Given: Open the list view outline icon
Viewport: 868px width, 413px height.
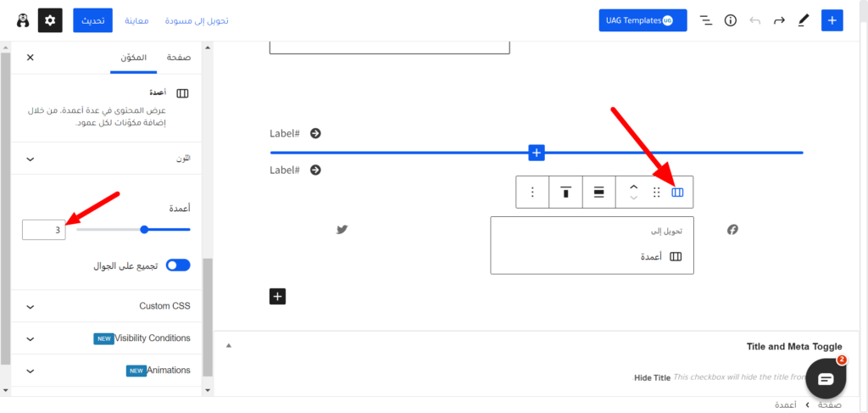Looking at the screenshot, I should (705, 20).
